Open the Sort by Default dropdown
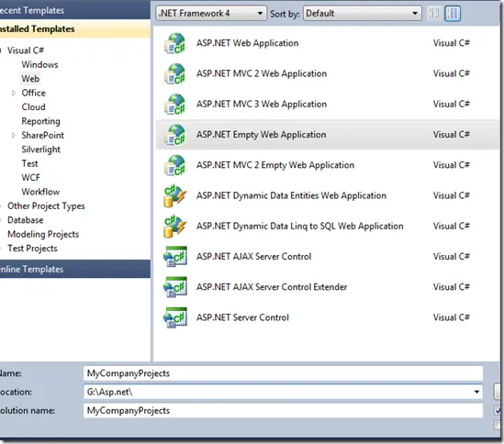 click(x=363, y=14)
